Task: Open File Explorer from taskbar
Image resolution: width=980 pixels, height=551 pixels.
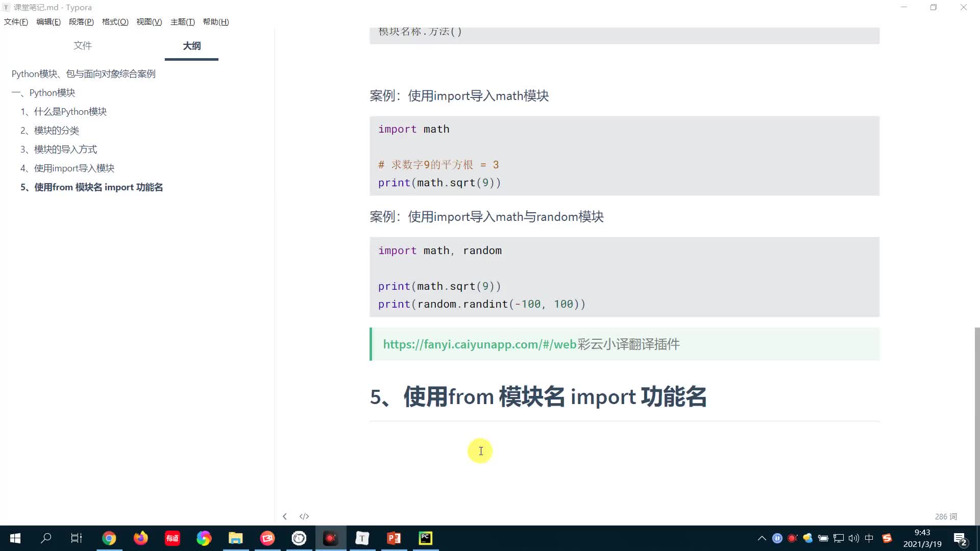Action: (x=235, y=538)
